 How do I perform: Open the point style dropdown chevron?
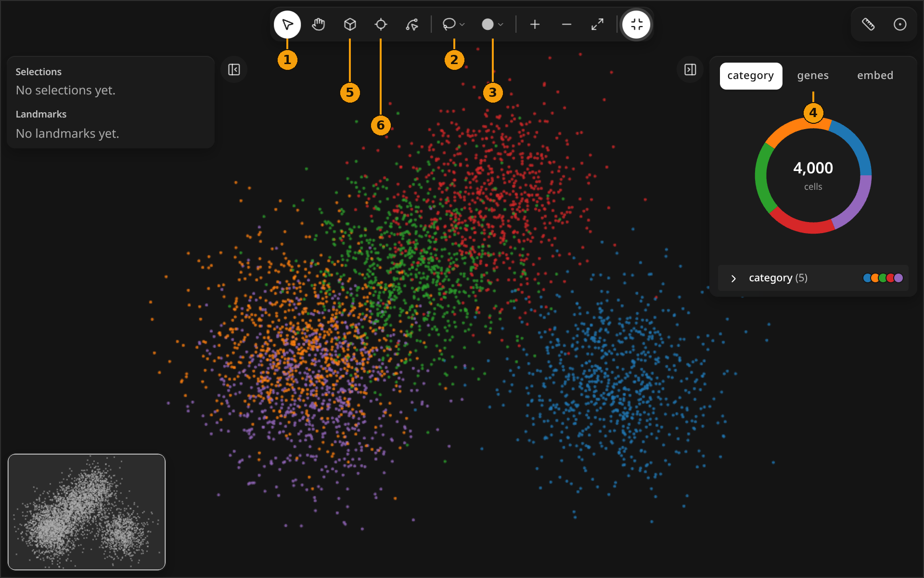pos(501,25)
